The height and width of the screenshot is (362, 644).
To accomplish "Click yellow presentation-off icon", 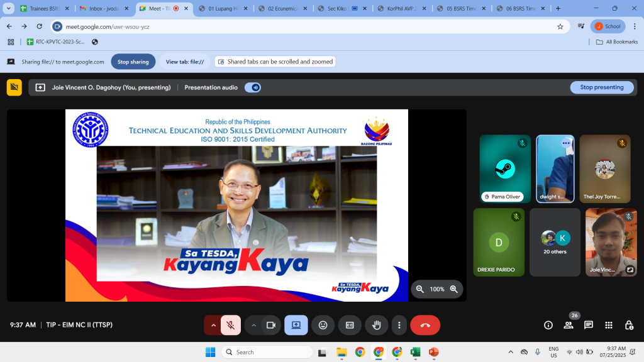I will [x=14, y=87].
